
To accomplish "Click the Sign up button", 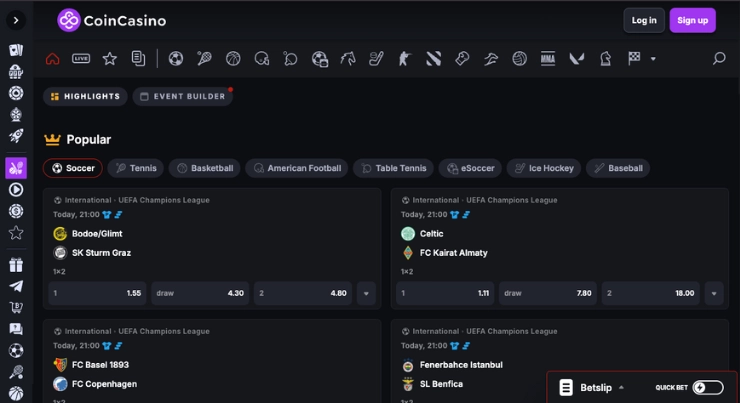I will pos(692,20).
